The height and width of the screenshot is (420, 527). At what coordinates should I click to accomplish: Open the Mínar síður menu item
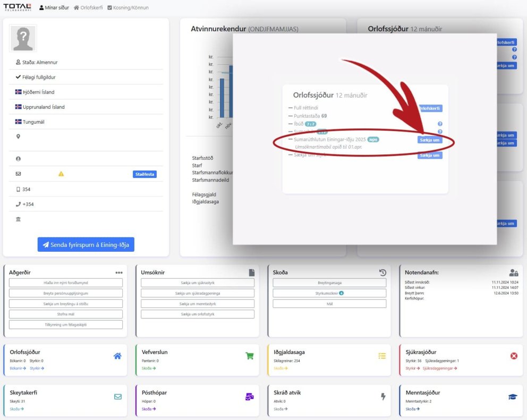(x=54, y=8)
